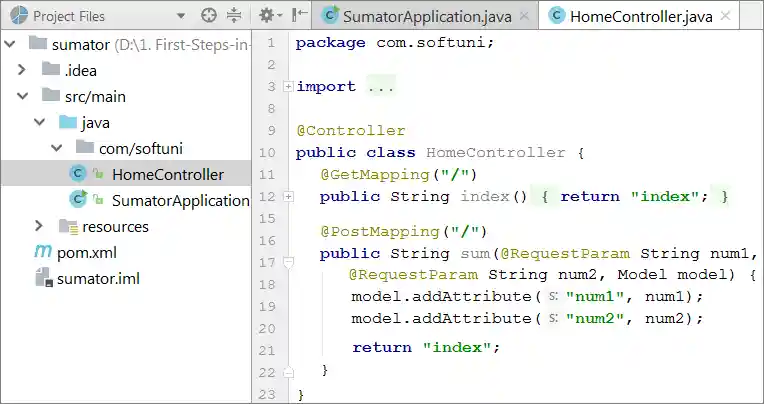Expand the resources folder

click(x=39, y=226)
